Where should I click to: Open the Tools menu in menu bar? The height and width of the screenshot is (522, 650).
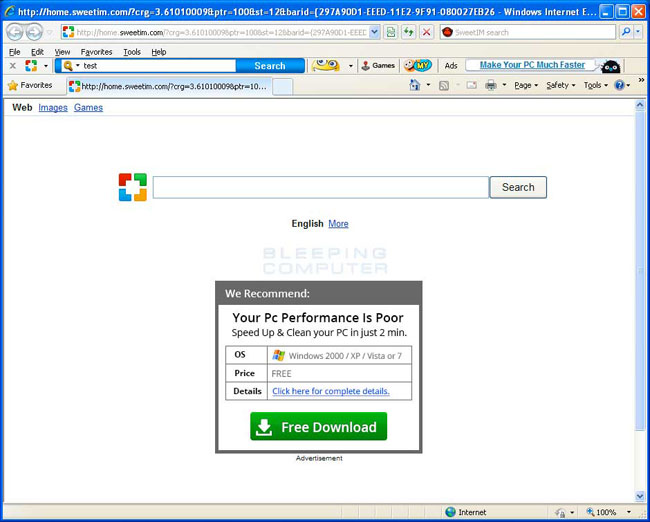click(132, 51)
